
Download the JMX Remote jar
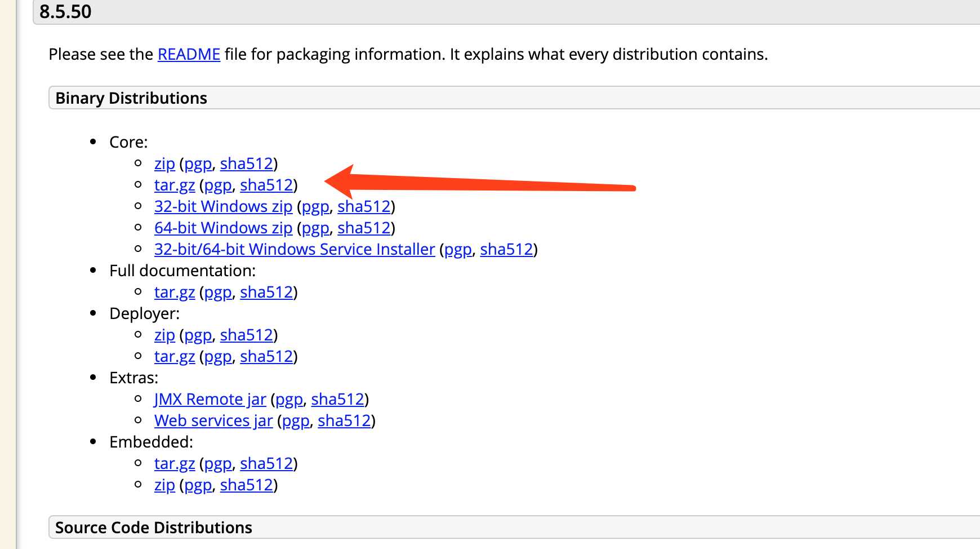[210, 400]
